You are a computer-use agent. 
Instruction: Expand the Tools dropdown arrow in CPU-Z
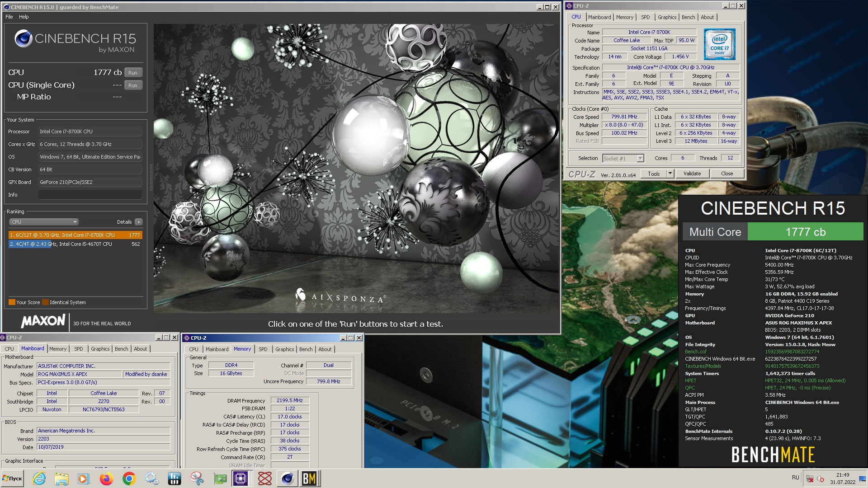coord(670,174)
